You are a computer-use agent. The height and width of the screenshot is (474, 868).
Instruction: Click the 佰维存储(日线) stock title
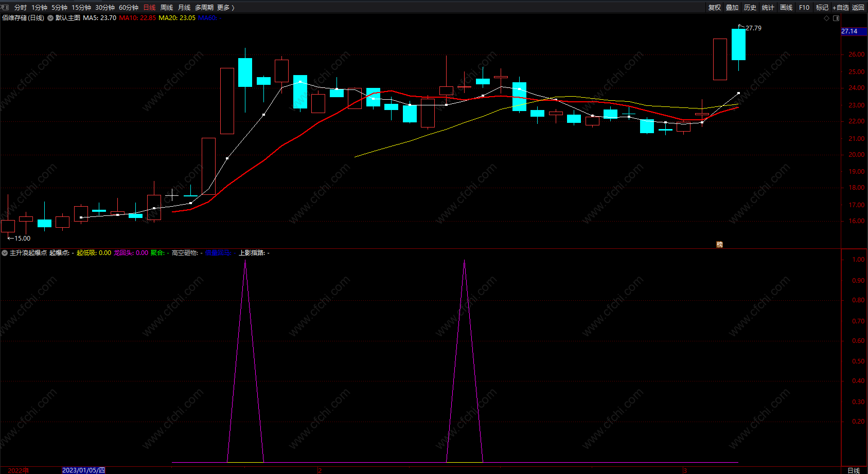[x=23, y=18]
